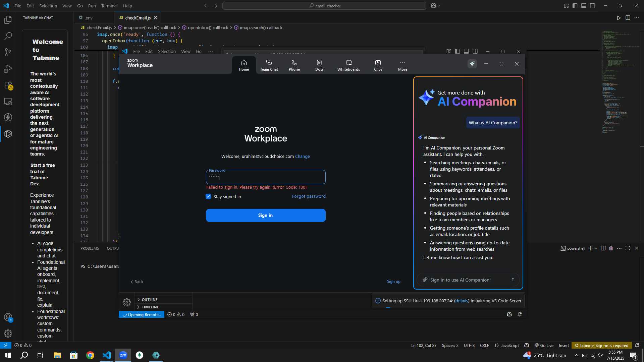Open the Extensions view
The width and height of the screenshot is (644, 362).
[x=8, y=85]
